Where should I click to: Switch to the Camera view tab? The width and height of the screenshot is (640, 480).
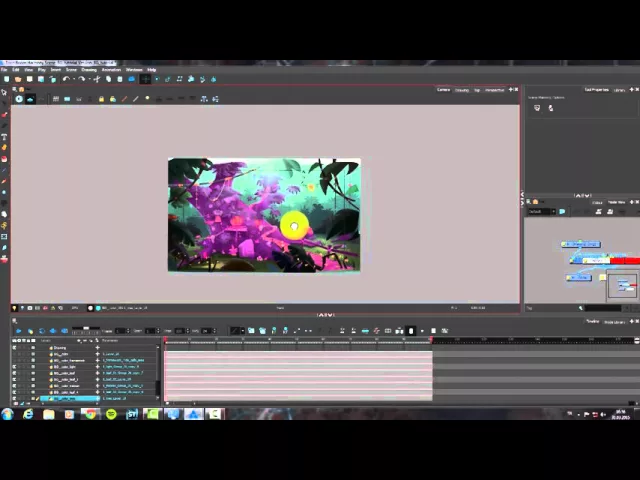443,90
